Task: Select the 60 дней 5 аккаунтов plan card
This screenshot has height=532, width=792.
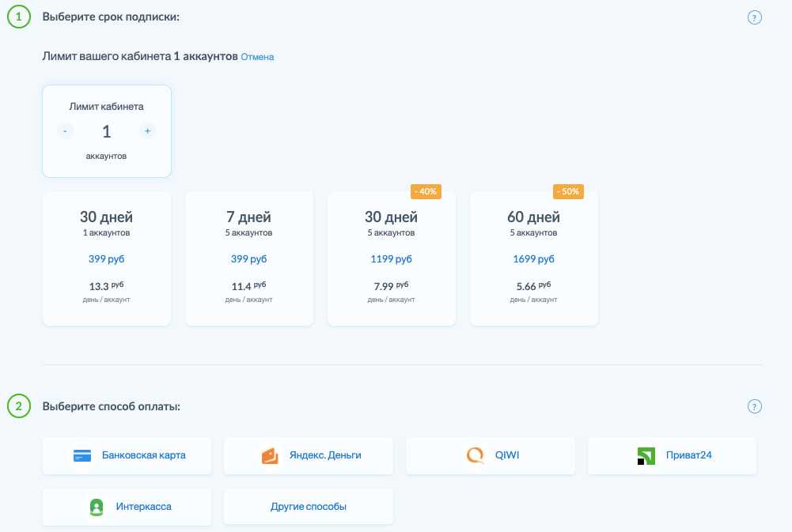Action: [534, 258]
